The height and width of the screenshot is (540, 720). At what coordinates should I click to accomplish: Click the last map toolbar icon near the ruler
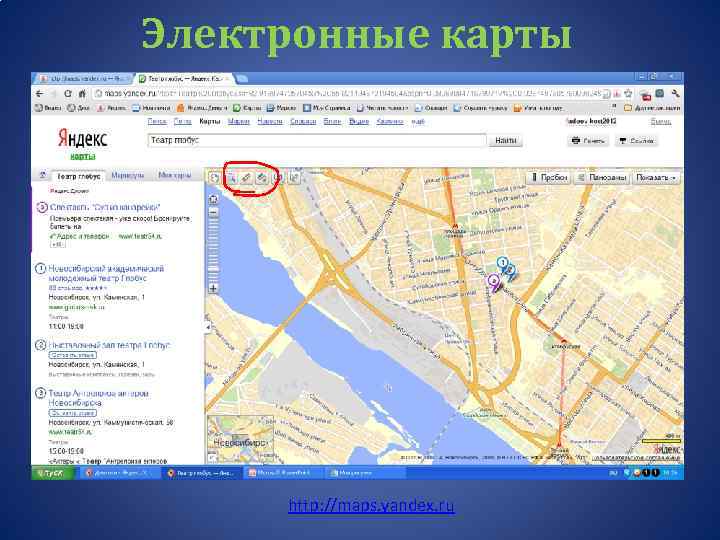point(294,178)
